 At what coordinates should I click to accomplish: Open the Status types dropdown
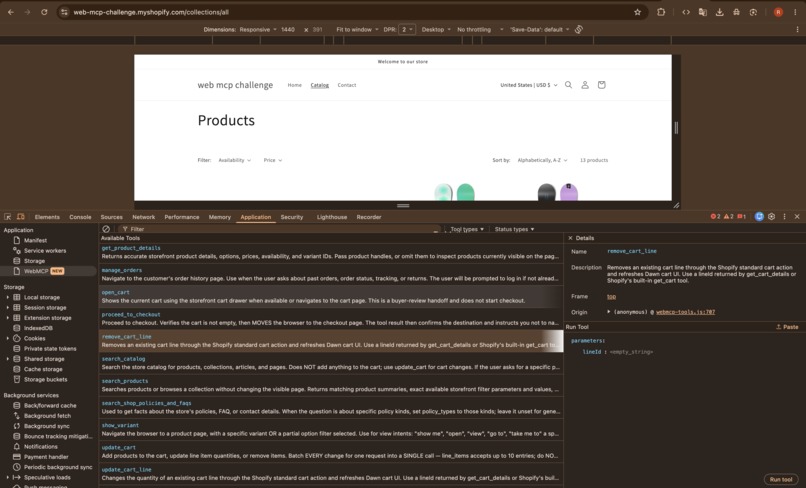pos(514,229)
